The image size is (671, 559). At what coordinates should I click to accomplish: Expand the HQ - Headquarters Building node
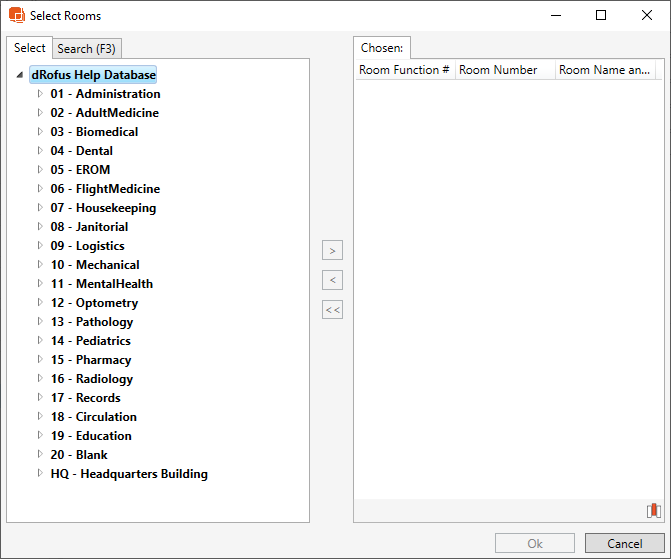tap(40, 474)
